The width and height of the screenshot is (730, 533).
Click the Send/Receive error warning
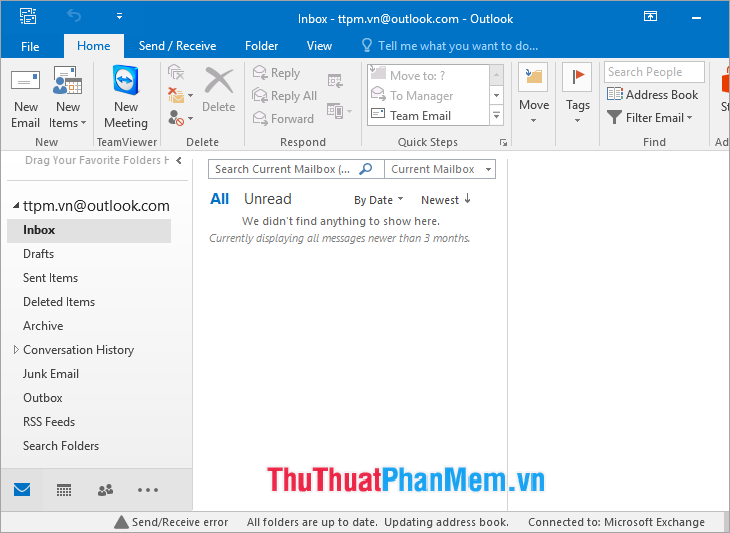(171, 522)
